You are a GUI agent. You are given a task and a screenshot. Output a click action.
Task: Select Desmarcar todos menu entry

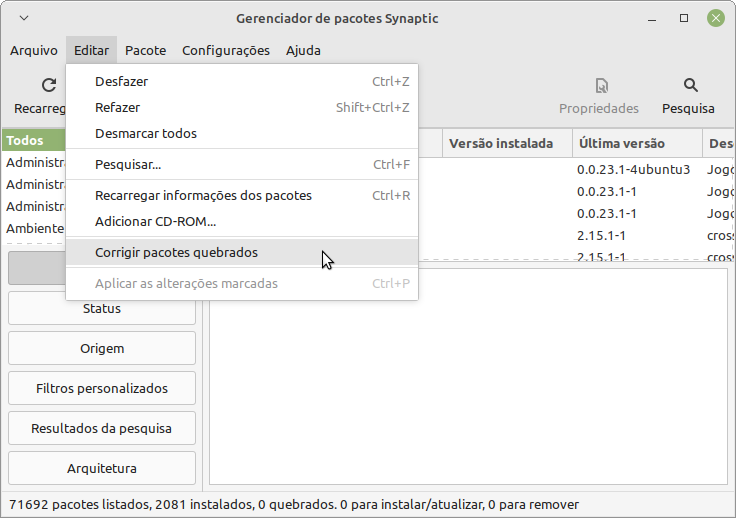click(x=242, y=133)
